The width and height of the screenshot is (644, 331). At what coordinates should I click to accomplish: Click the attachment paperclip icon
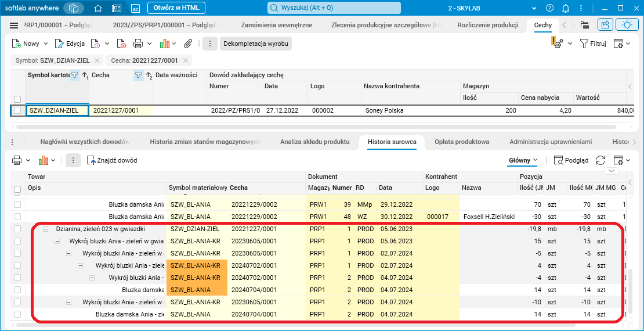click(188, 44)
